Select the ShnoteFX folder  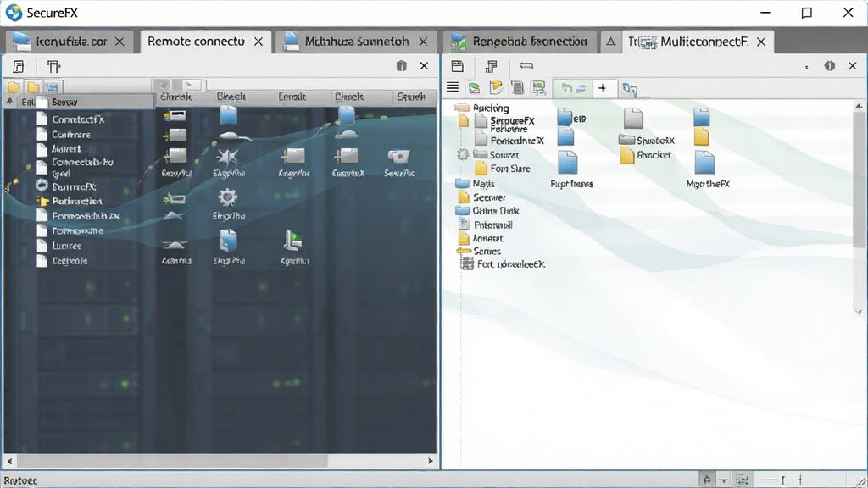click(x=647, y=140)
